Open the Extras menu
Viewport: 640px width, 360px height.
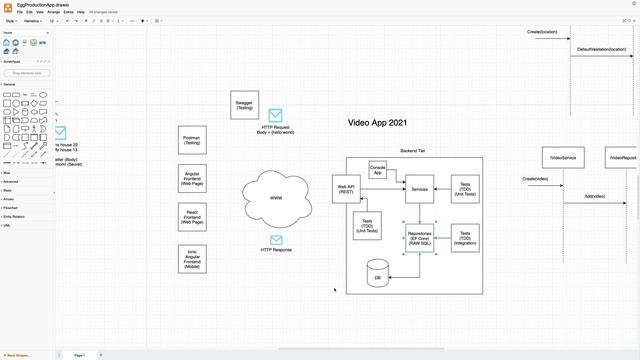pos(69,12)
